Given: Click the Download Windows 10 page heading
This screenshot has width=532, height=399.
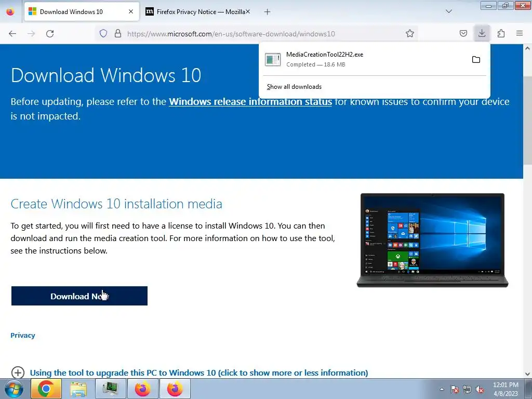Looking at the screenshot, I should (x=106, y=75).
